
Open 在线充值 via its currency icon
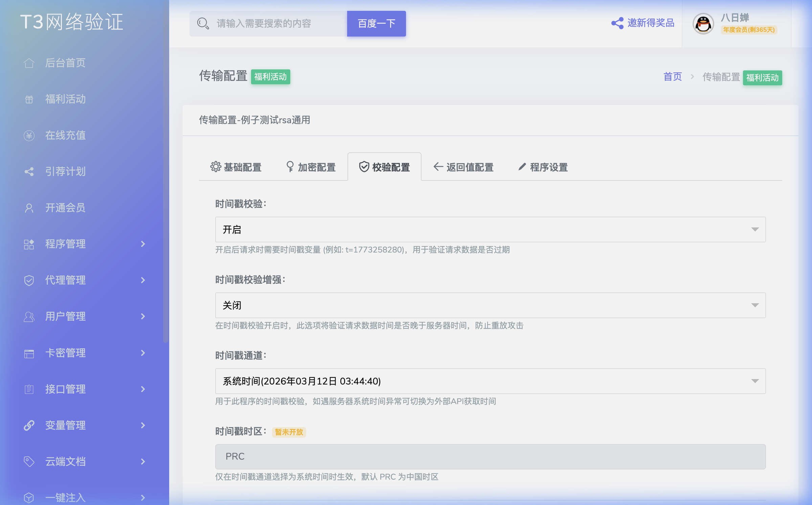[x=29, y=135]
